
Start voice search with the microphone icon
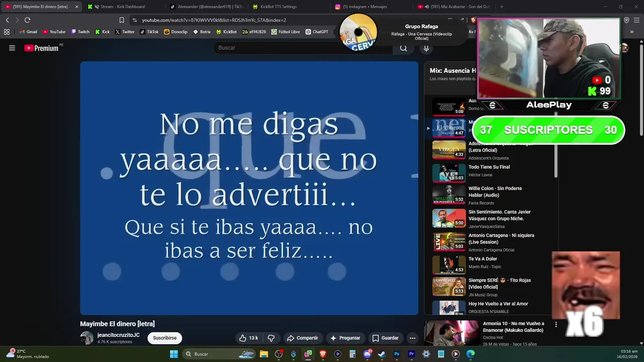pos(426,48)
